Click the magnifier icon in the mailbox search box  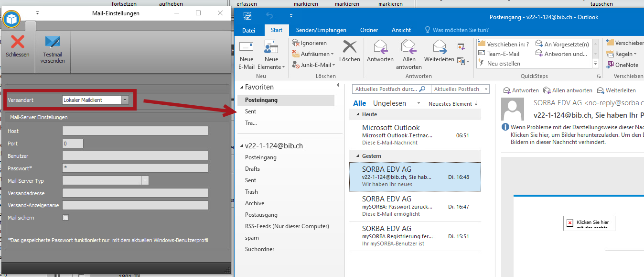click(x=422, y=89)
